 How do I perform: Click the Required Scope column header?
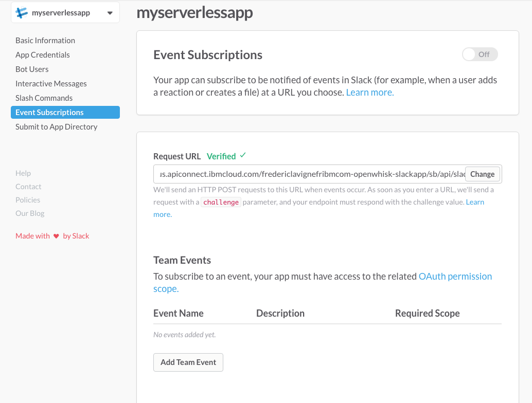(x=427, y=313)
